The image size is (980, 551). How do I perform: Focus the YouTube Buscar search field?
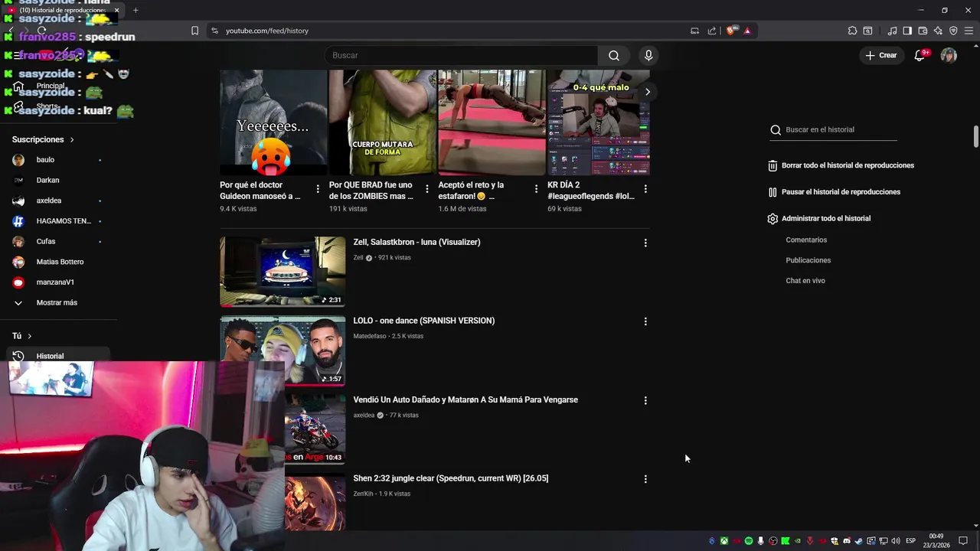(x=462, y=55)
